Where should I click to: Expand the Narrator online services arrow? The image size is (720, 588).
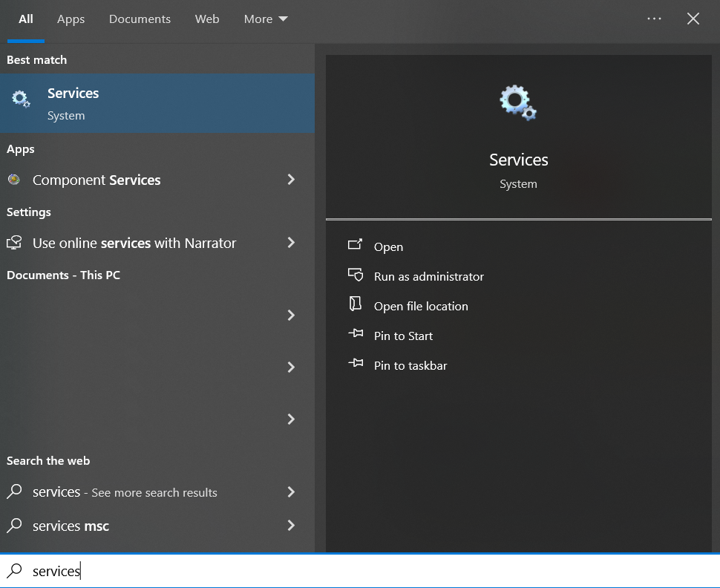coord(291,243)
